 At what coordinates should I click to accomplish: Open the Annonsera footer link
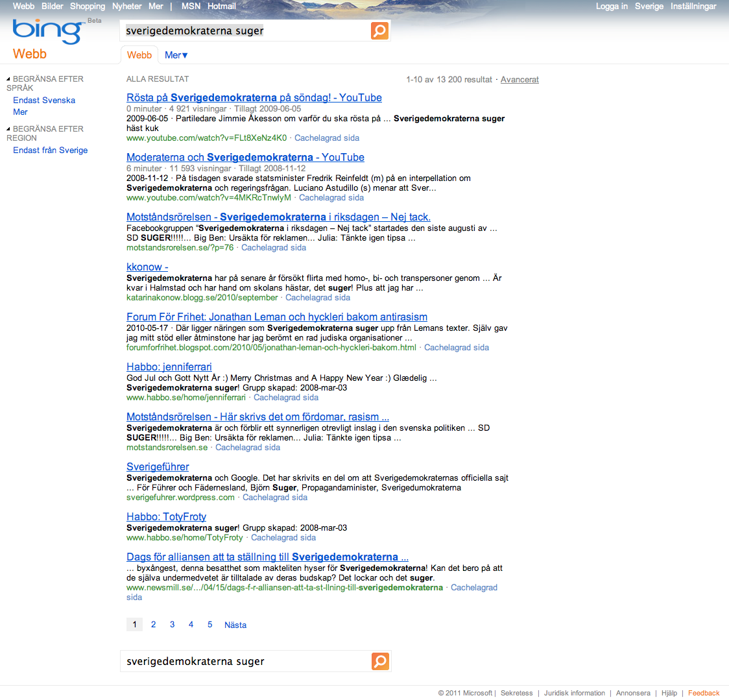tap(633, 693)
